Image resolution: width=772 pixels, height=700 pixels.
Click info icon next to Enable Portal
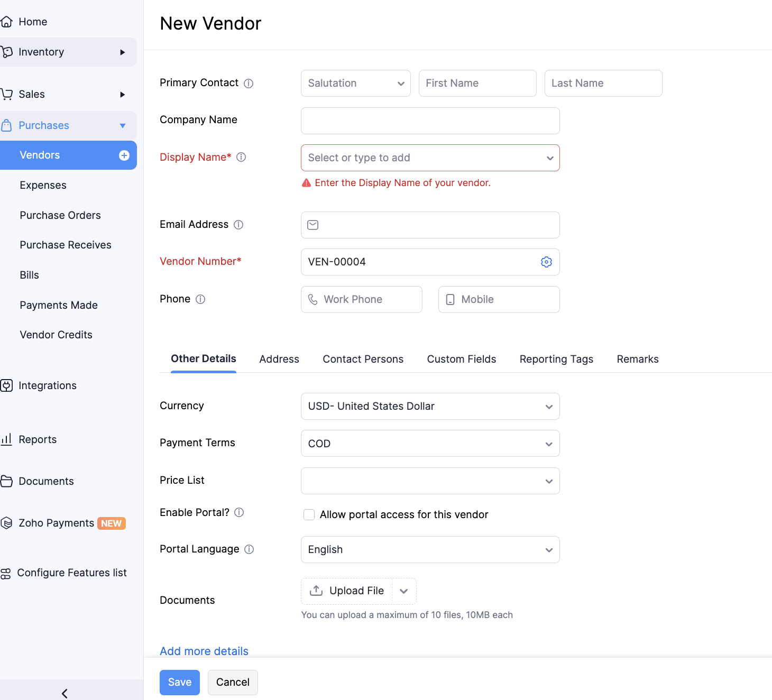(239, 512)
